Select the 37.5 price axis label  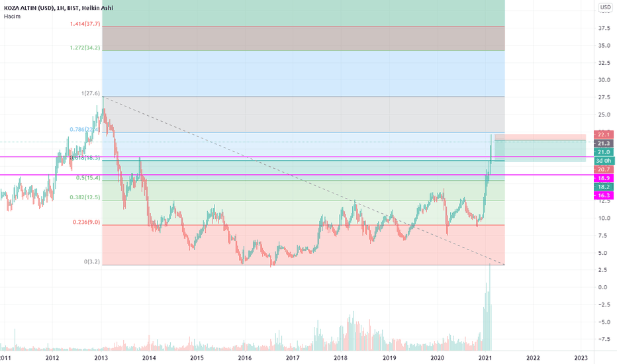click(x=604, y=28)
